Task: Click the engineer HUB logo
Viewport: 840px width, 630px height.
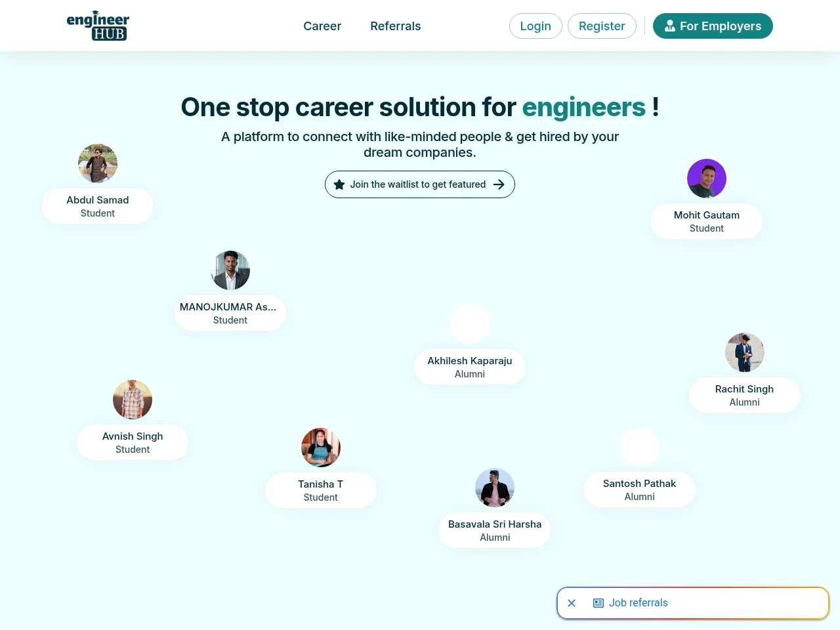Action: 98,26
